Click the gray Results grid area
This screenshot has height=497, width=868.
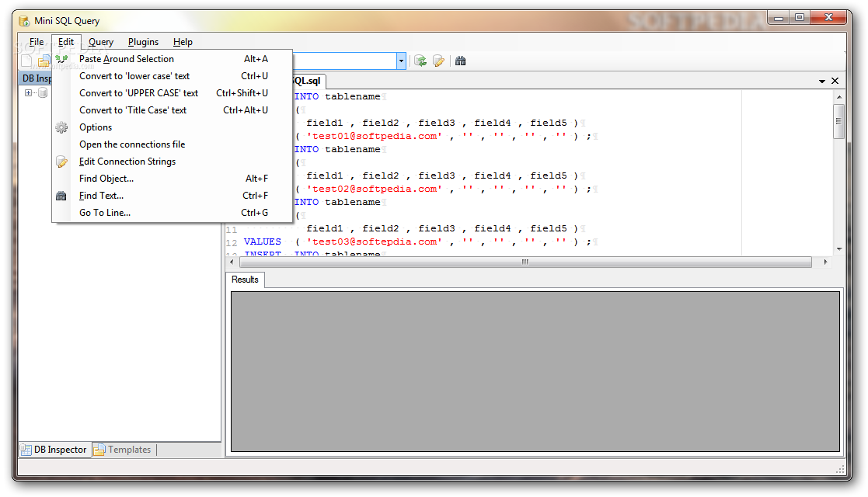tap(535, 372)
